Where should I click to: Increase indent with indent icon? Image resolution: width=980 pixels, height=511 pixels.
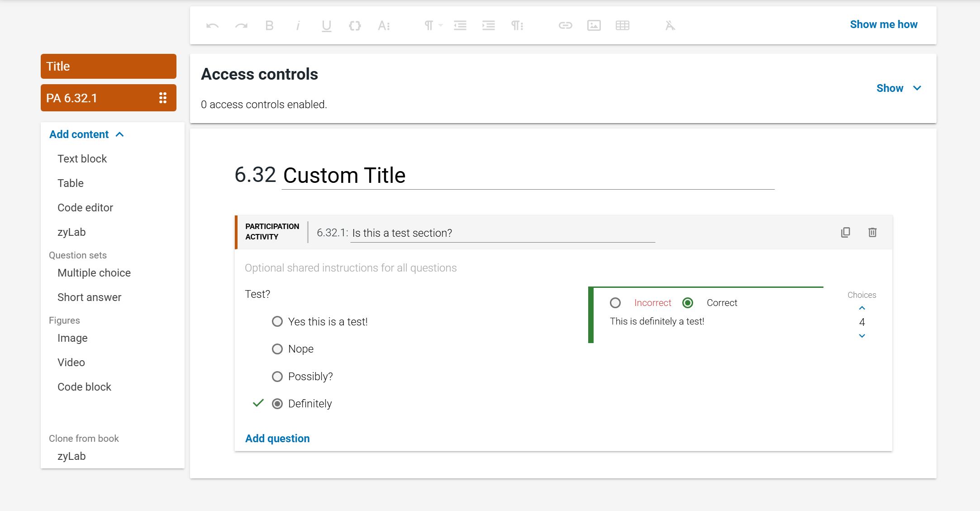pyautogui.click(x=489, y=25)
